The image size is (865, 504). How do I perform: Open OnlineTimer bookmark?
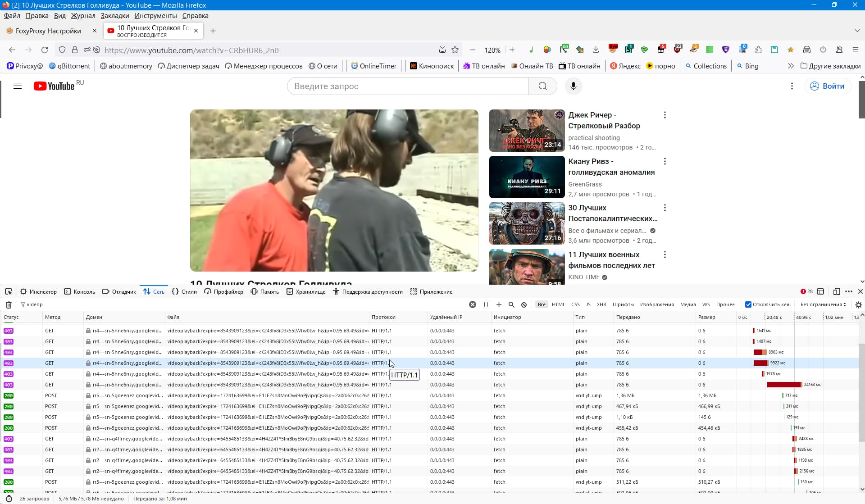pyautogui.click(x=373, y=66)
